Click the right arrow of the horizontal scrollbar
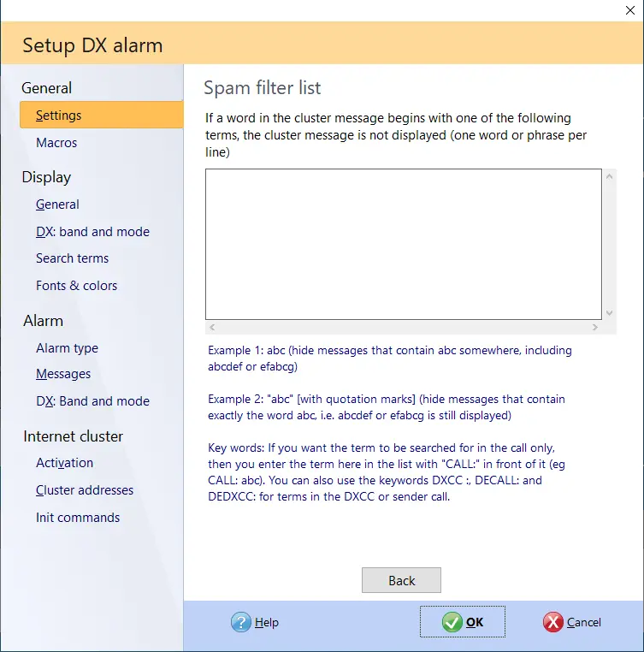Viewport: 644px width, 652px height. coord(595,327)
